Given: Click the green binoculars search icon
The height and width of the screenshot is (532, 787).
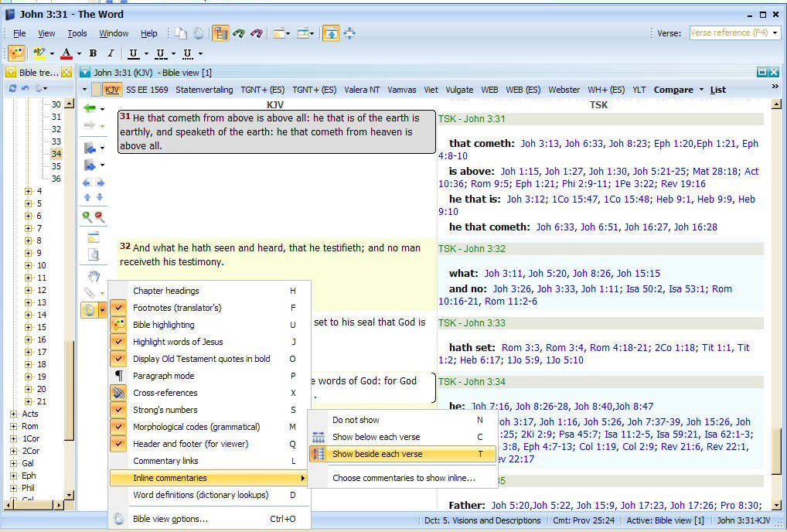Looking at the screenshot, I should click(239, 33).
